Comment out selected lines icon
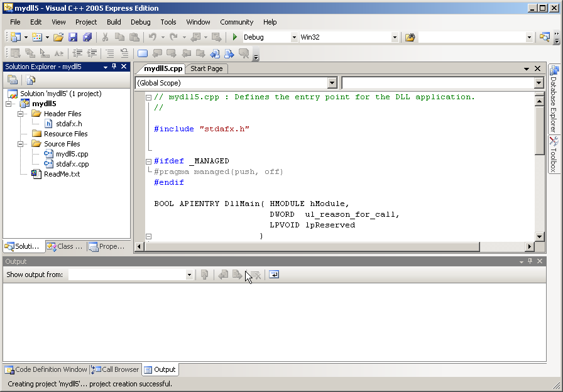 point(110,53)
